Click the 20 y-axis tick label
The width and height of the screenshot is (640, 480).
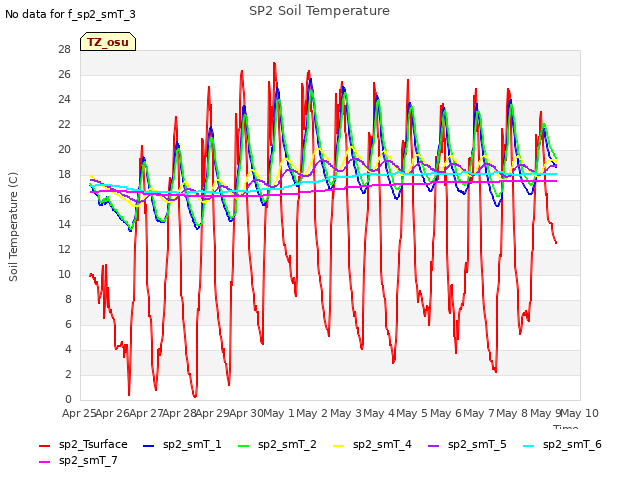(x=64, y=149)
